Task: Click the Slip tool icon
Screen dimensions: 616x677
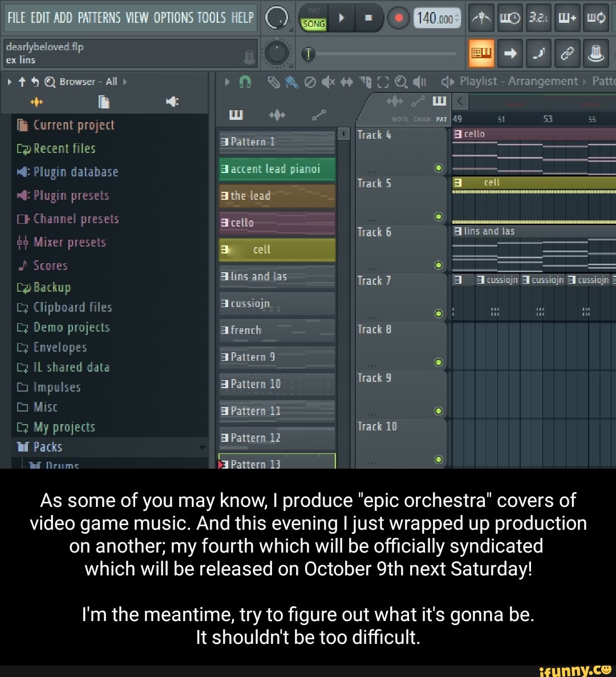Action: tap(346, 82)
